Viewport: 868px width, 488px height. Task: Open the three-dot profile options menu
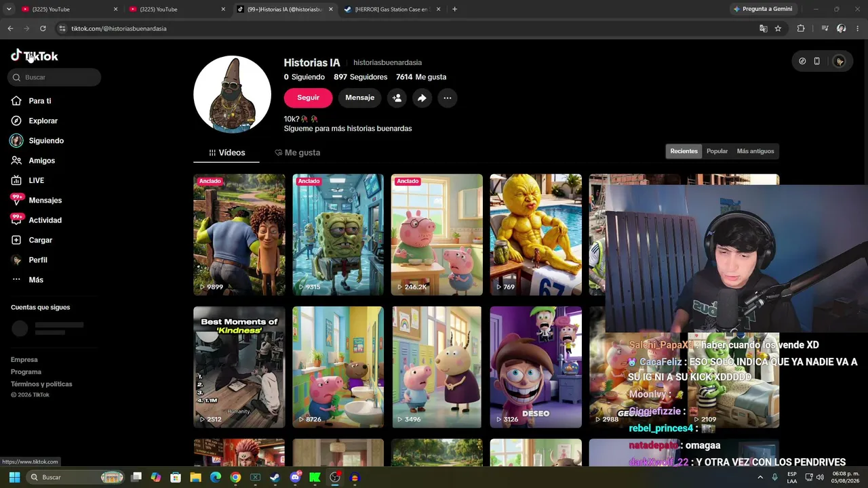coord(447,98)
